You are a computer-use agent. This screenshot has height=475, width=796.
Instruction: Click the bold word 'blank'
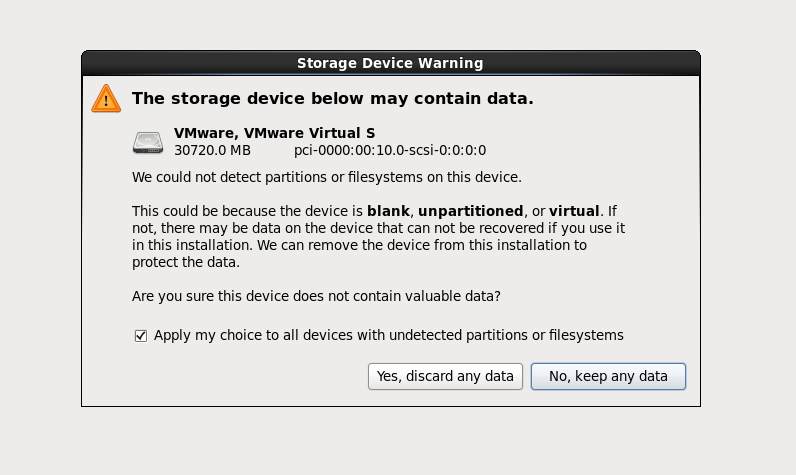coord(389,212)
